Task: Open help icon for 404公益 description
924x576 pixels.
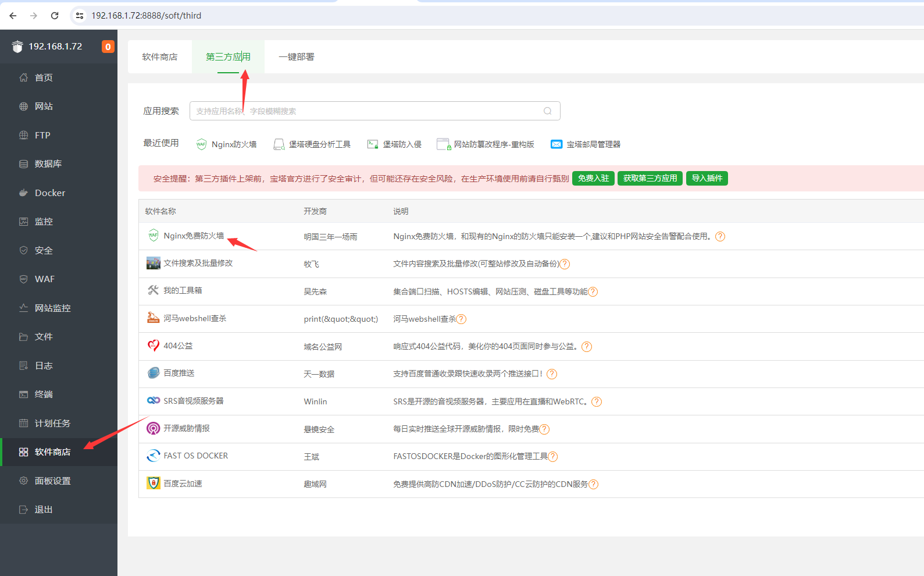Action: click(x=587, y=347)
